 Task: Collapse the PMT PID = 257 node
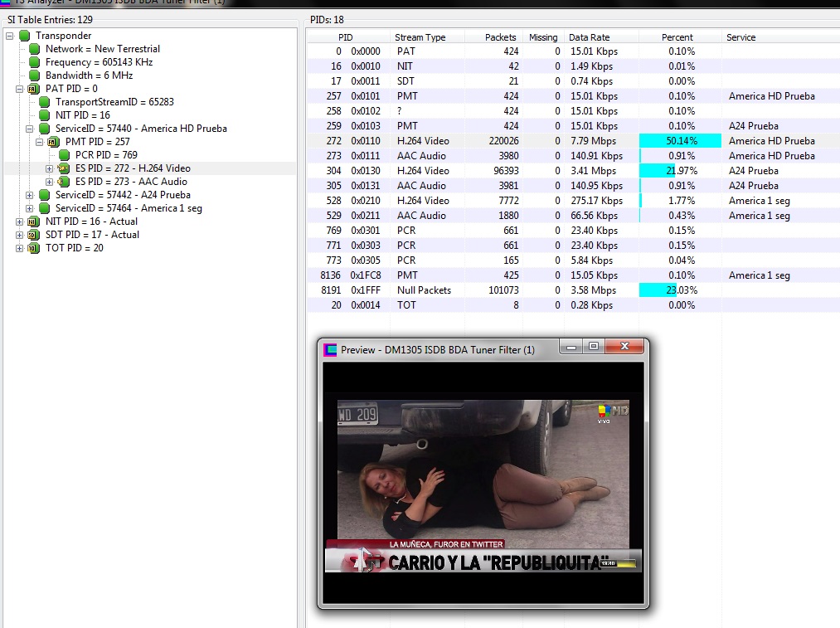point(39,142)
